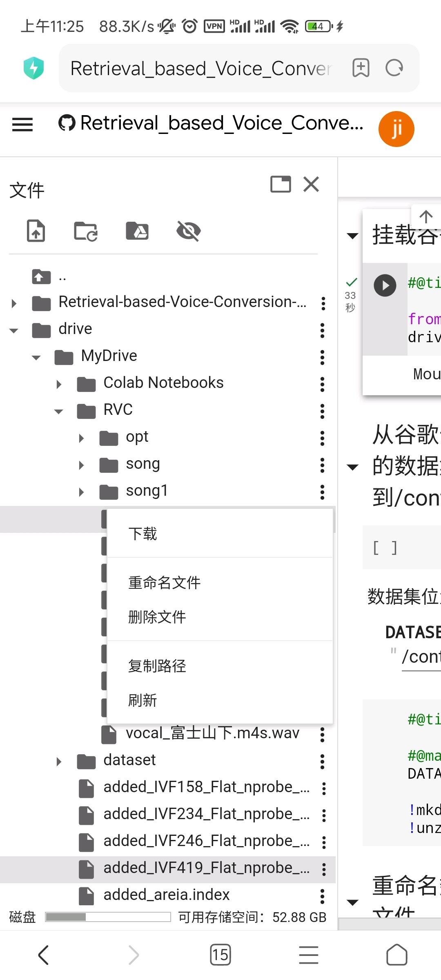Collapse the drive folder tree
Image resolution: width=441 pixels, height=980 pixels.
14,330
